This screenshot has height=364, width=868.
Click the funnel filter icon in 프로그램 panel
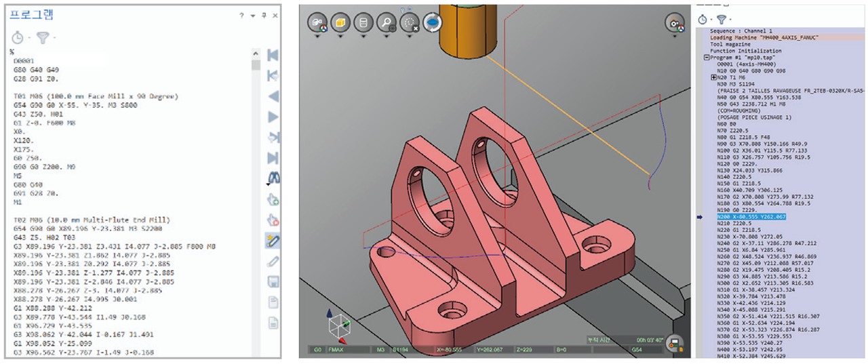point(43,38)
